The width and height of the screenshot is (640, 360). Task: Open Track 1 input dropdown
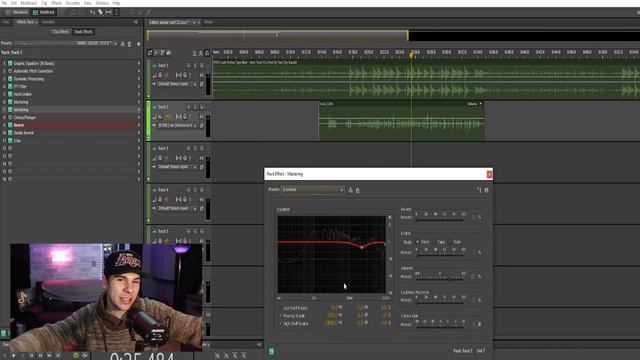click(x=177, y=84)
